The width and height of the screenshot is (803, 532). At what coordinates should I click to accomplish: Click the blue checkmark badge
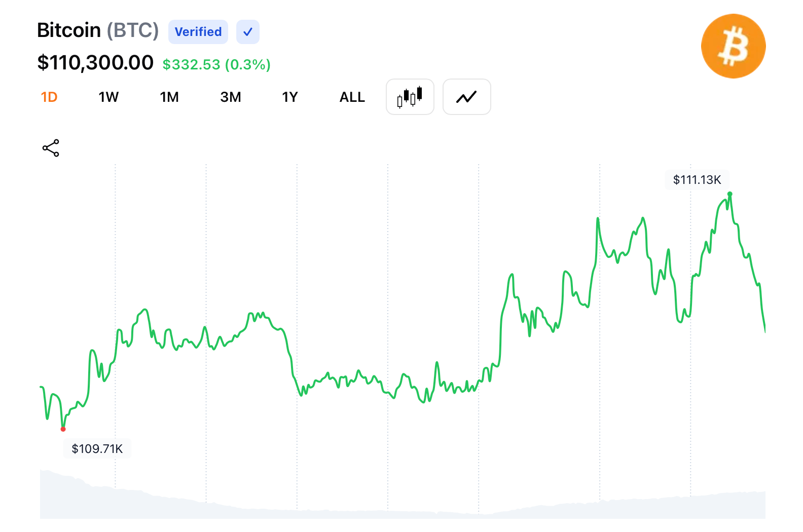click(248, 32)
